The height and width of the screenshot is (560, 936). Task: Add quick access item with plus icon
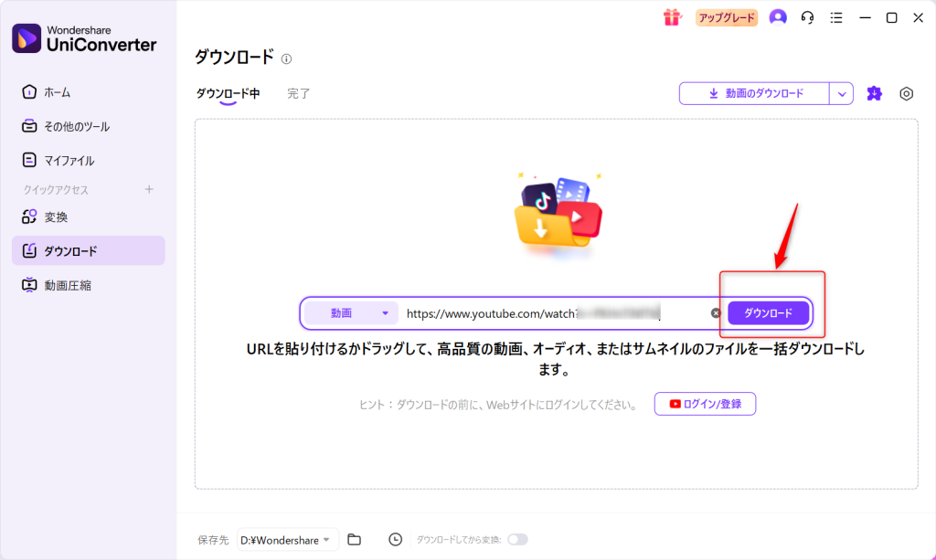[149, 189]
